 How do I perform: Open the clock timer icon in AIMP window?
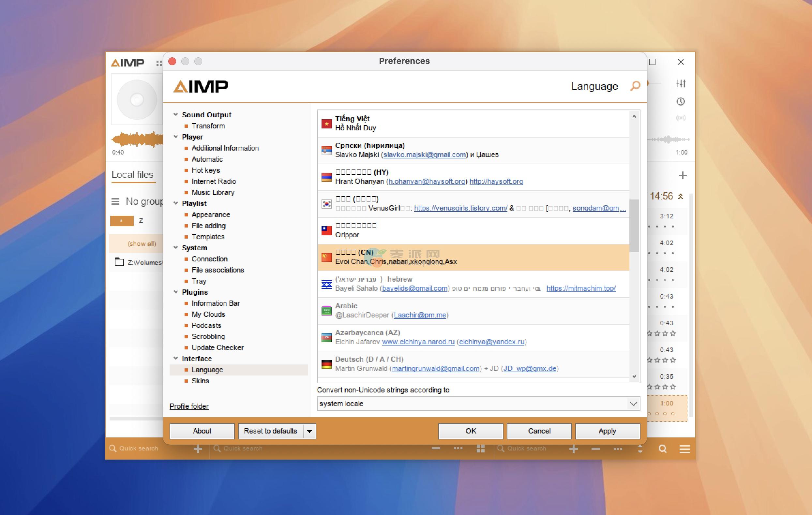[681, 101]
